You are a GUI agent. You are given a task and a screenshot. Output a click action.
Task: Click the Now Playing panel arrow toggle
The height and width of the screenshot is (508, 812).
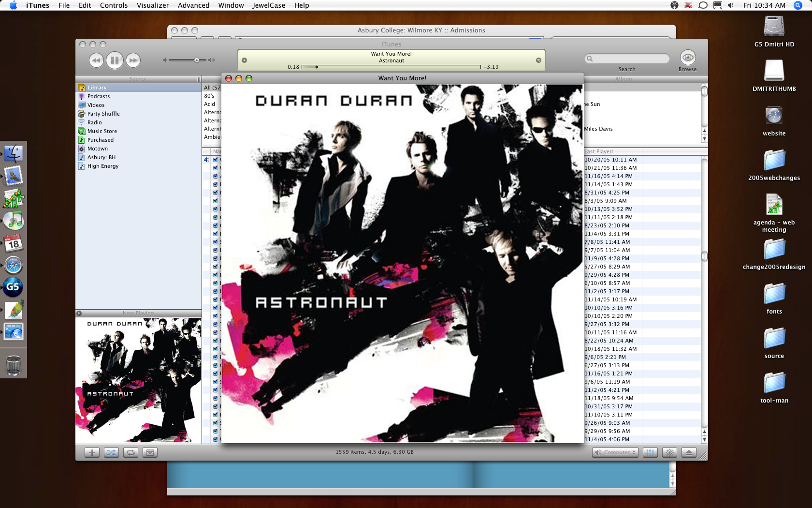point(79,313)
